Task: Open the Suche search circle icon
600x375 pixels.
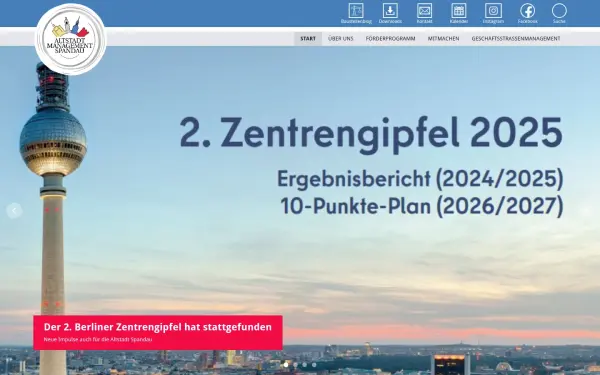Action: click(559, 11)
